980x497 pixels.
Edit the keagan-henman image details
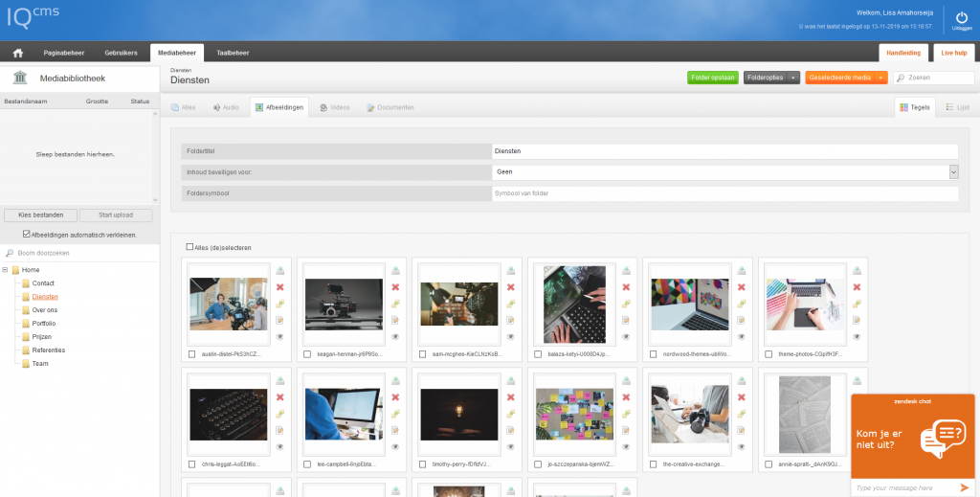point(395,320)
